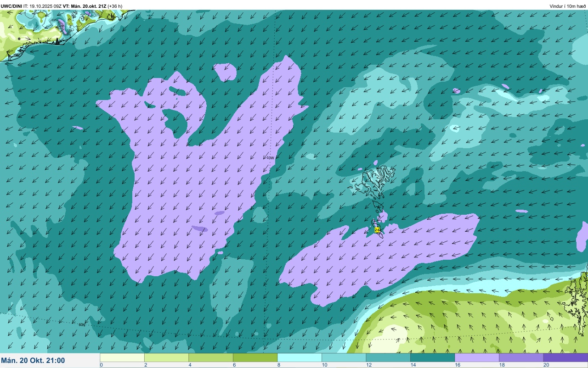Click the 'Mán. 20 Okt. 21:00' timestamp label
The image size is (588, 368).
[33, 361]
